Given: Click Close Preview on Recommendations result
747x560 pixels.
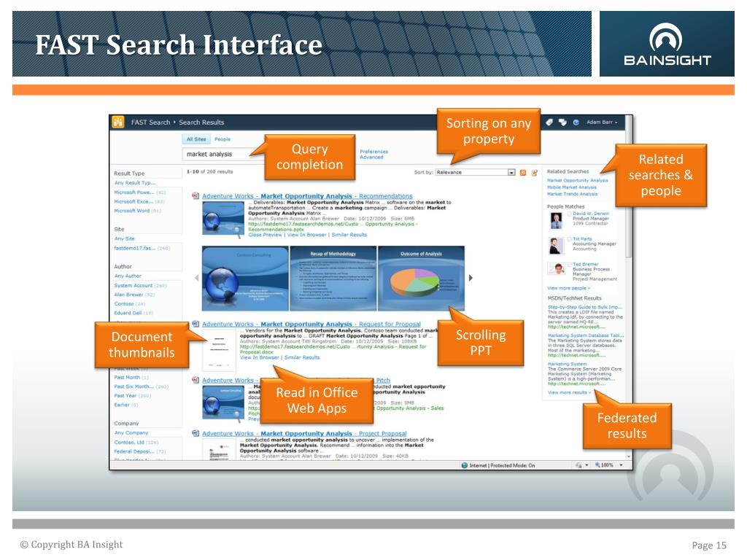Looking at the screenshot, I should [266, 234].
